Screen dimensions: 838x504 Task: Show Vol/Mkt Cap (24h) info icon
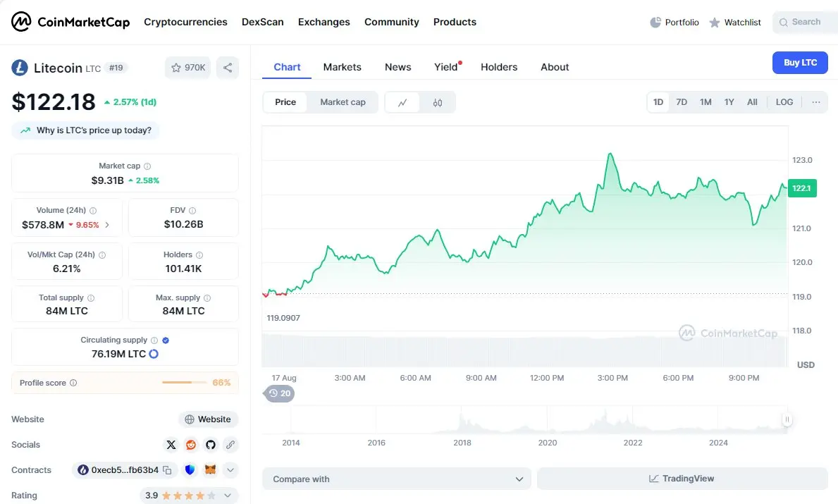tap(102, 255)
